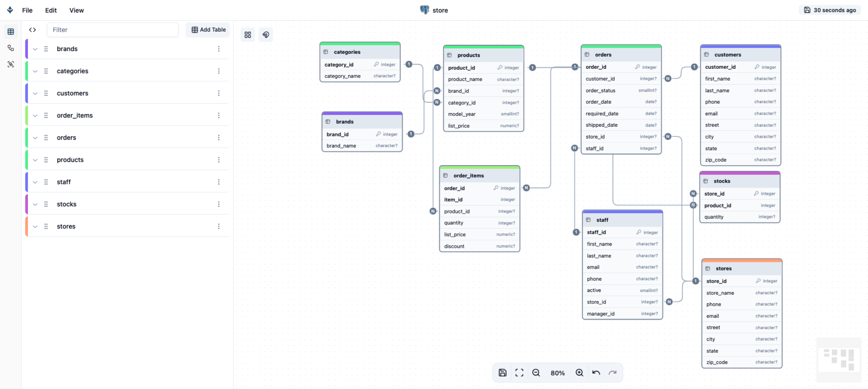Expand the stores table in list
868x389 pixels.
pyautogui.click(x=35, y=226)
